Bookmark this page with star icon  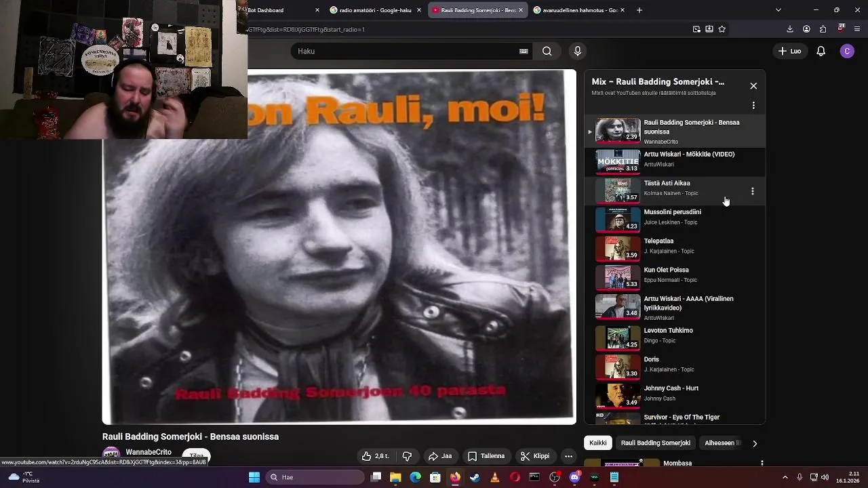[x=722, y=29]
